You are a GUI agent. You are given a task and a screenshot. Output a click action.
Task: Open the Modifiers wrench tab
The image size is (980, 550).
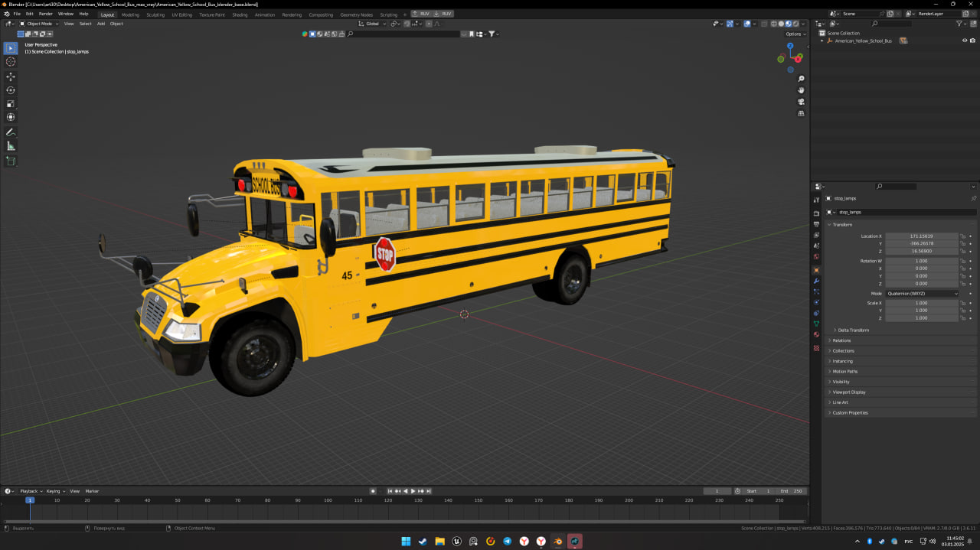816,281
